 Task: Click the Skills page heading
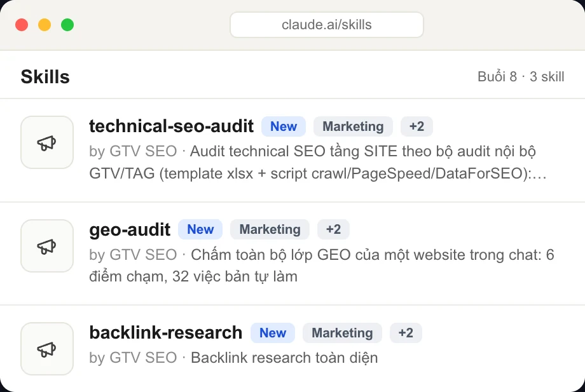click(x=45, y=77)
